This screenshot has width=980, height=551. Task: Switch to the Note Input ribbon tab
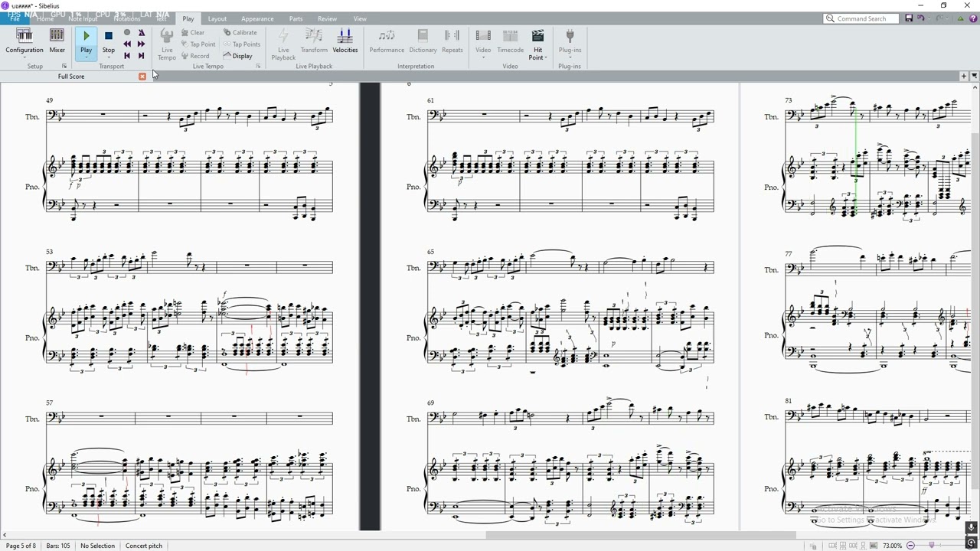click(83, 18)
